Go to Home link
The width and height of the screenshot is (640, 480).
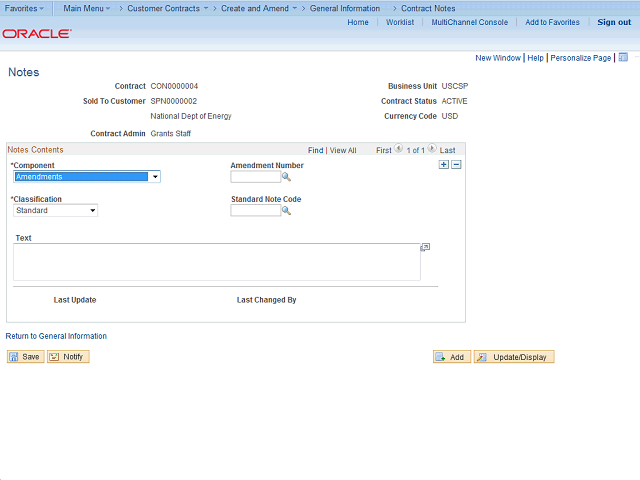[x=358, y=22]
